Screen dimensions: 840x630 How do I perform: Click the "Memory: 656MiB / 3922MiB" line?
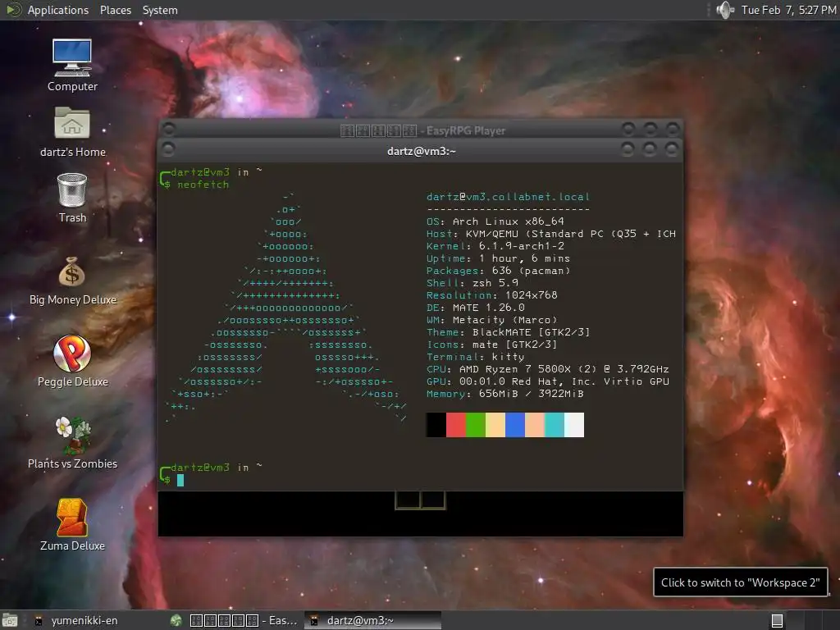[x=504, y=394]
